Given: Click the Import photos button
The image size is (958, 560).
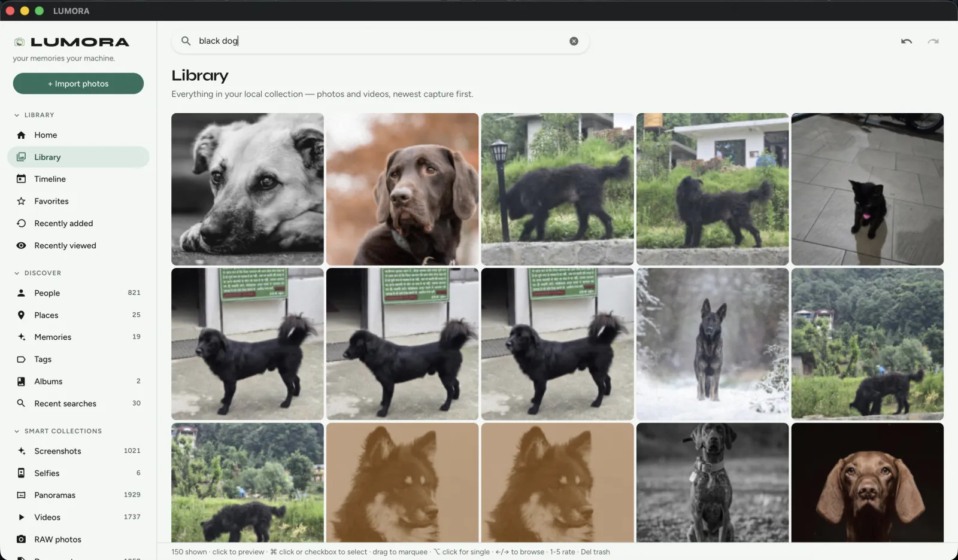Looking at the screenshot, I should pyautogui.click(x=78, y=84).
